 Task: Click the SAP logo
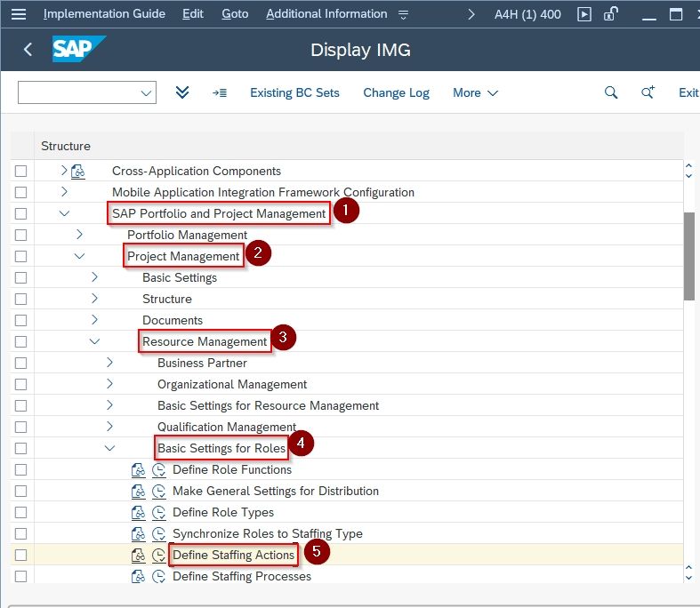pyautogui.click(x=78, y=49)
